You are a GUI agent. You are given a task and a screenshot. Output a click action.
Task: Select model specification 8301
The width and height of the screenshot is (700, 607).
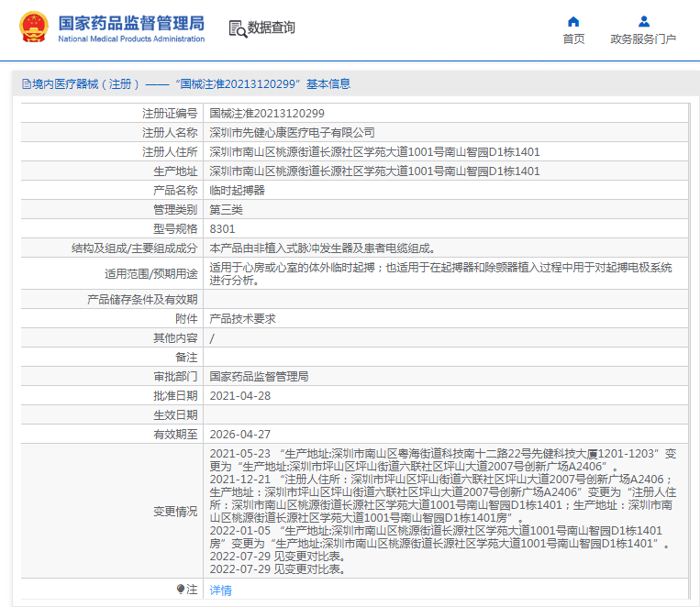coord(222,228)
